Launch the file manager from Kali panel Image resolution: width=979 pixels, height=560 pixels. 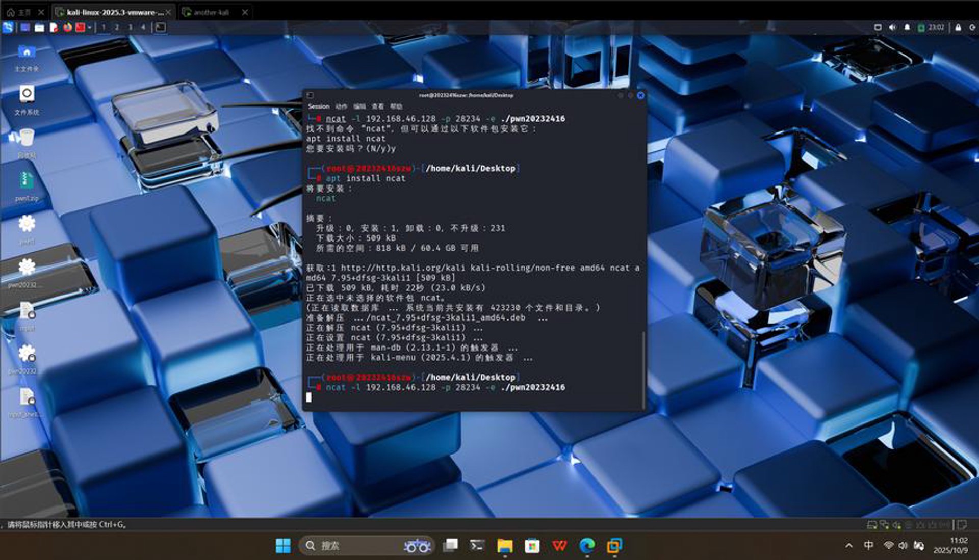(39, 28)
